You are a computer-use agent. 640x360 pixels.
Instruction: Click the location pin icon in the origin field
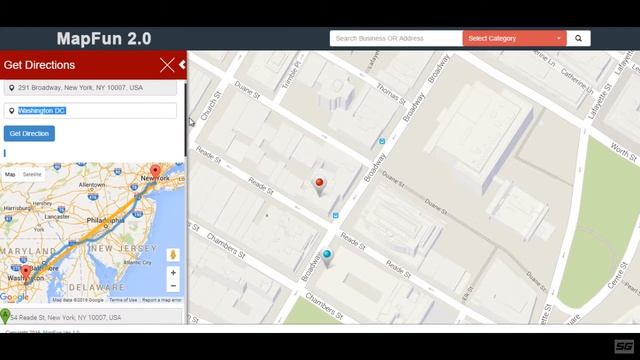tap(11, 88)
